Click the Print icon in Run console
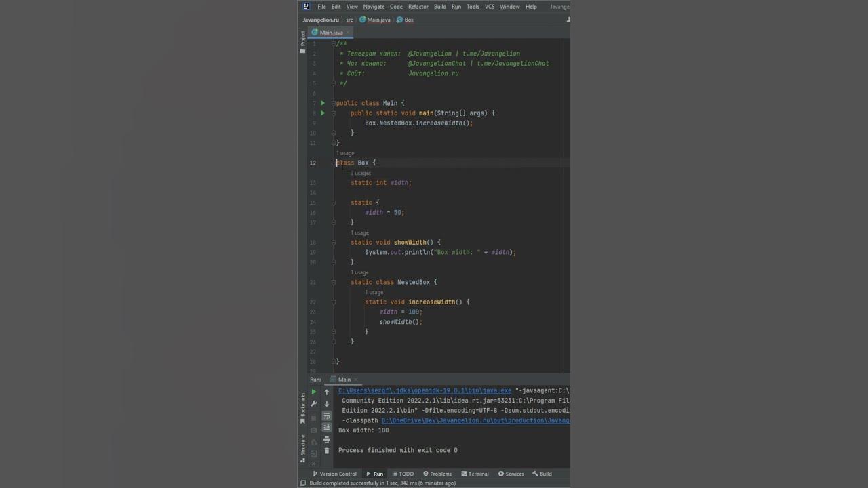868x488 pixels. tap(327, 439)
